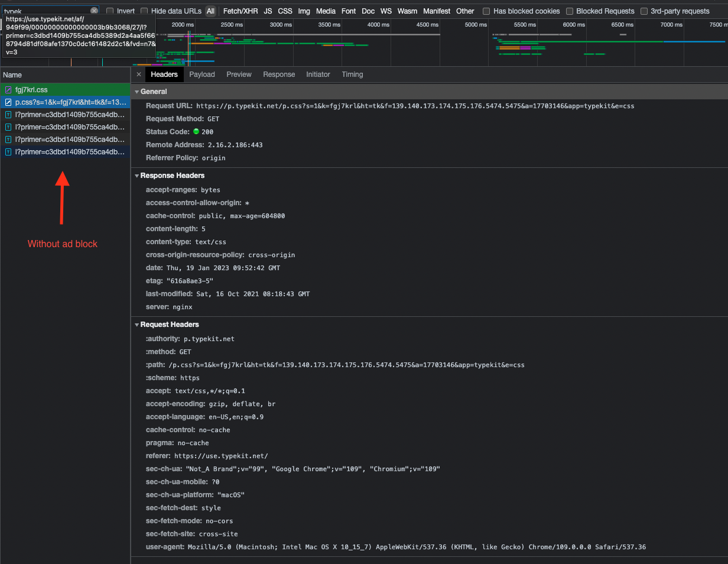The height and width of the screenshot is (564, 728).
Task: Click the type icon on the selected p.css request
Action: tap(7, 102)
